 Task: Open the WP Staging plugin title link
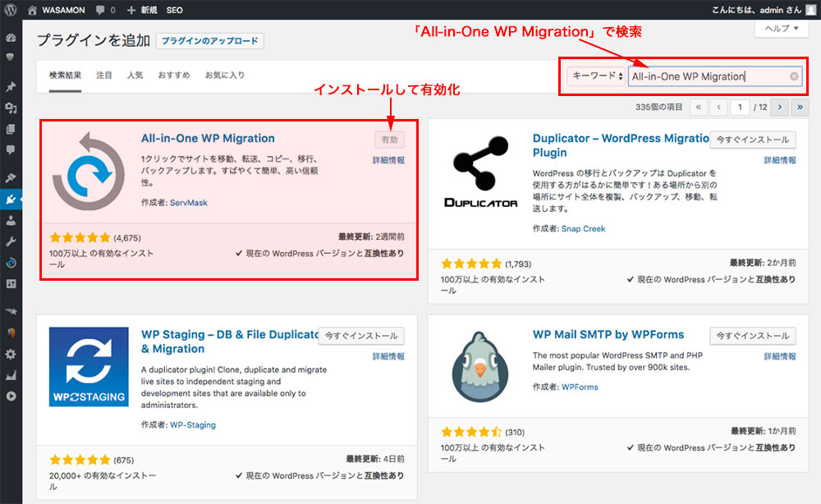pyautogui.click(x=230, y=341)
